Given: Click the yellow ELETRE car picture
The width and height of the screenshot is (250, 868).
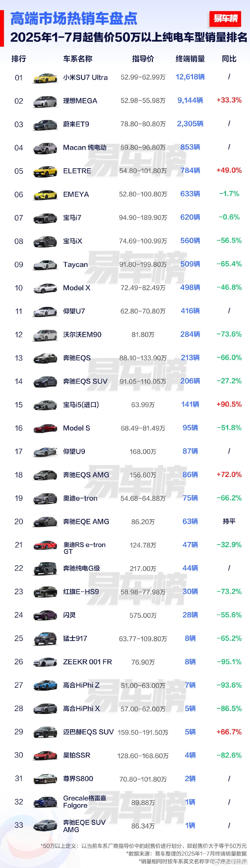Looking at the screenshot, I should [x=45, y=172].
